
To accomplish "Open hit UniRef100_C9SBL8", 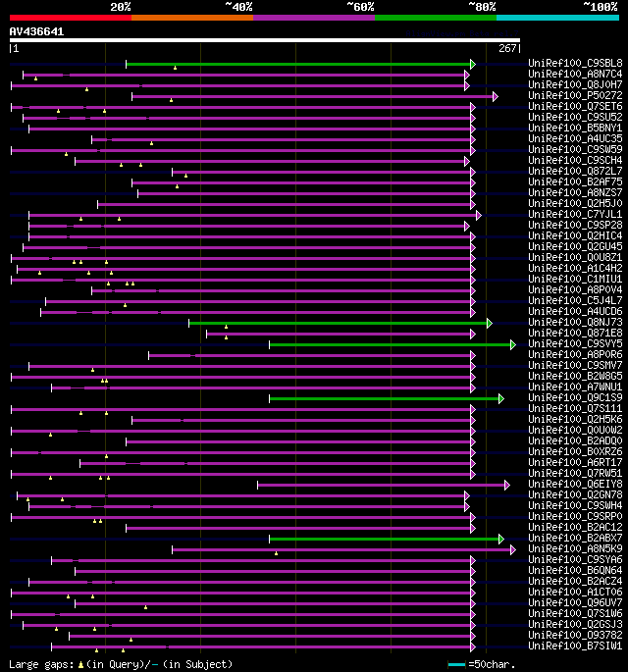I will point(575,64).
